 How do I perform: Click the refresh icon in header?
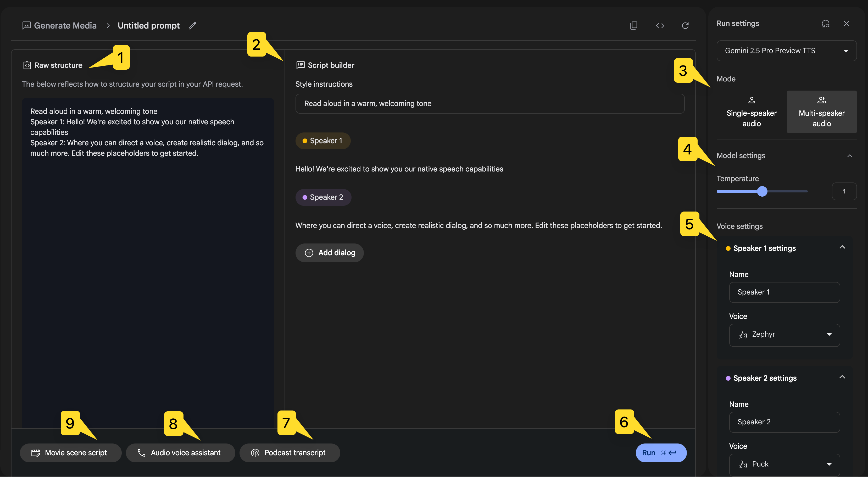click(685, 26)
